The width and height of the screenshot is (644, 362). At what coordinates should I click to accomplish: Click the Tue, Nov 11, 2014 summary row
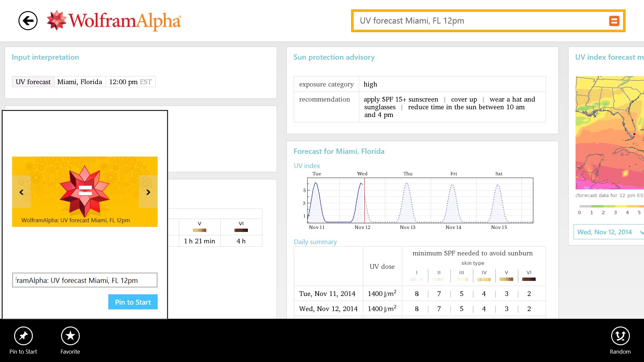[327, 294]
